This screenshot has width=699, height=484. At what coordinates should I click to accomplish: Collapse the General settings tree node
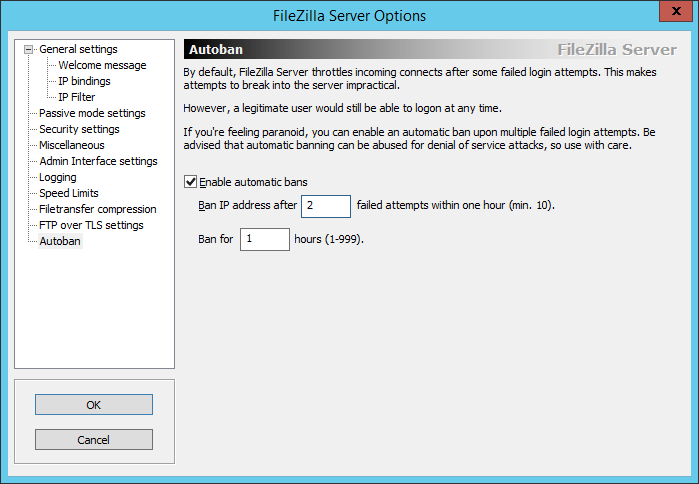point(29,49)
